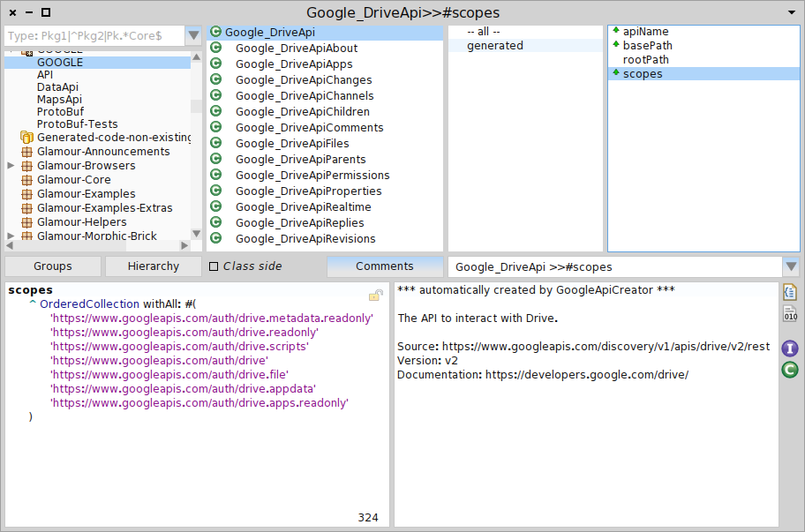
Task: Click the class icon beside Google_DriveApiChildren
Action: click(216, 111)
